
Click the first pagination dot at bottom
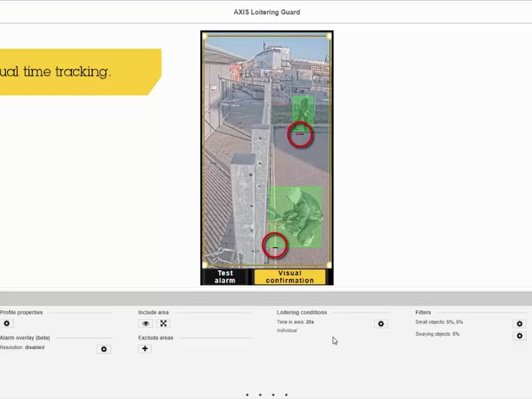(x=247, y=395)
